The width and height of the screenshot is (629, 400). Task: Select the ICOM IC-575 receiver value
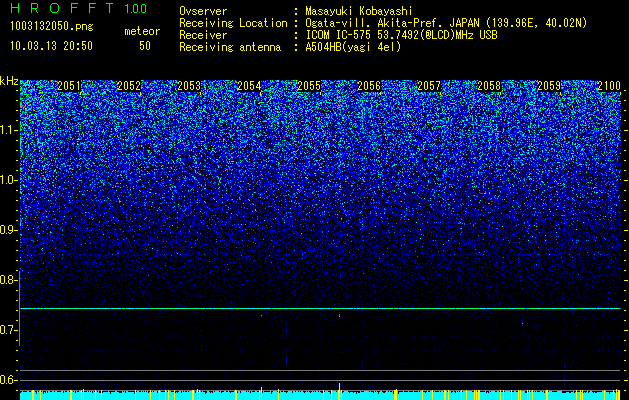point(401,35)
